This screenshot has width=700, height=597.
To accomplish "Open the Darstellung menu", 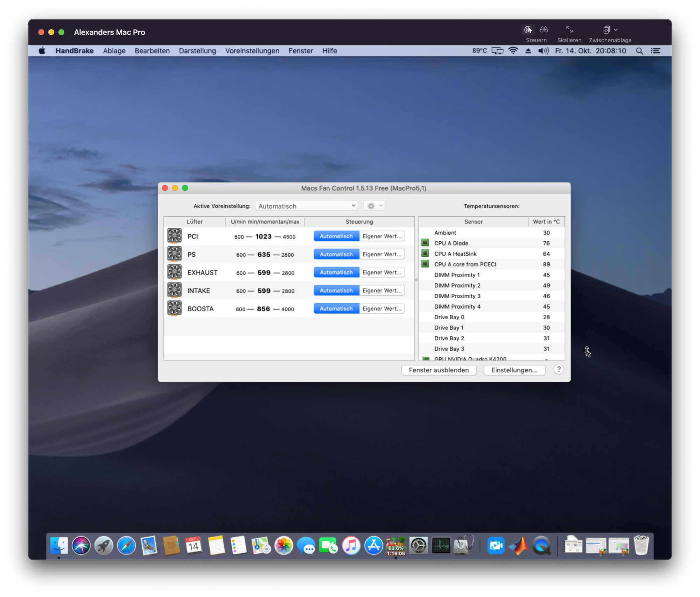I will click(197, 51).
